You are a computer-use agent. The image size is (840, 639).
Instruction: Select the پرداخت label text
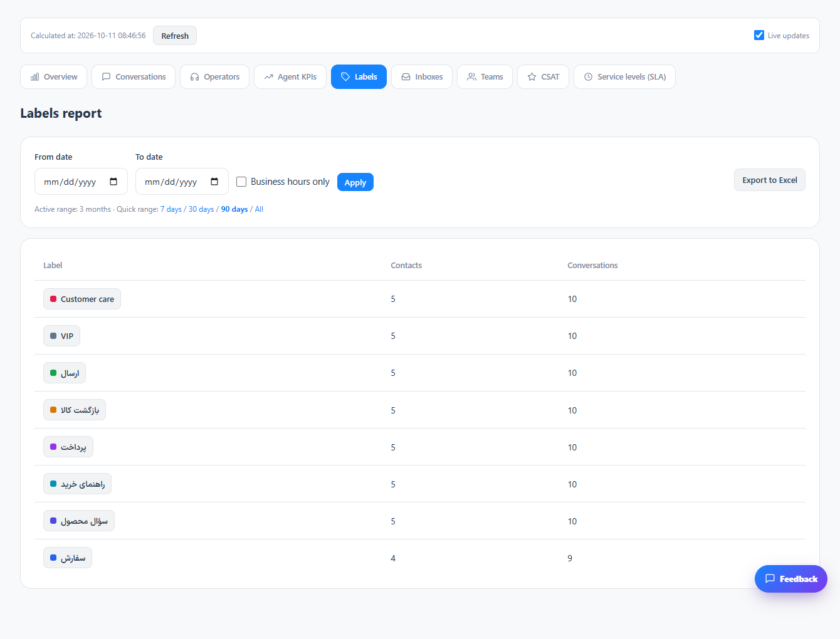point(73,447)
